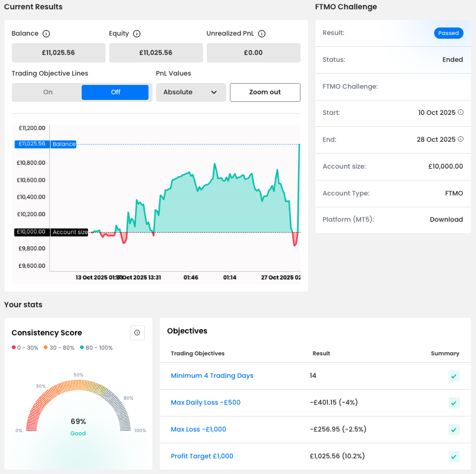Open the Max Loss -£1,000 objective

click(x=198, y=430)
